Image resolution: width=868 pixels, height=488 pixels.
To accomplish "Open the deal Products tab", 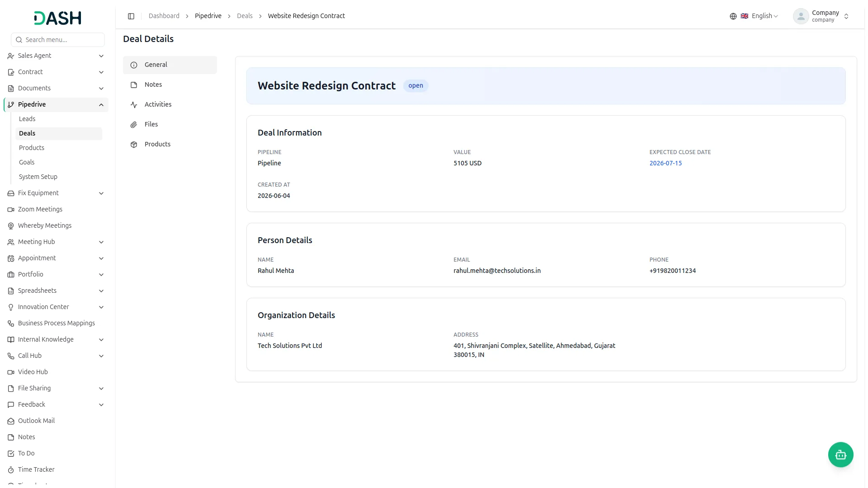I will pyautogui.click(x=170, y=145).
